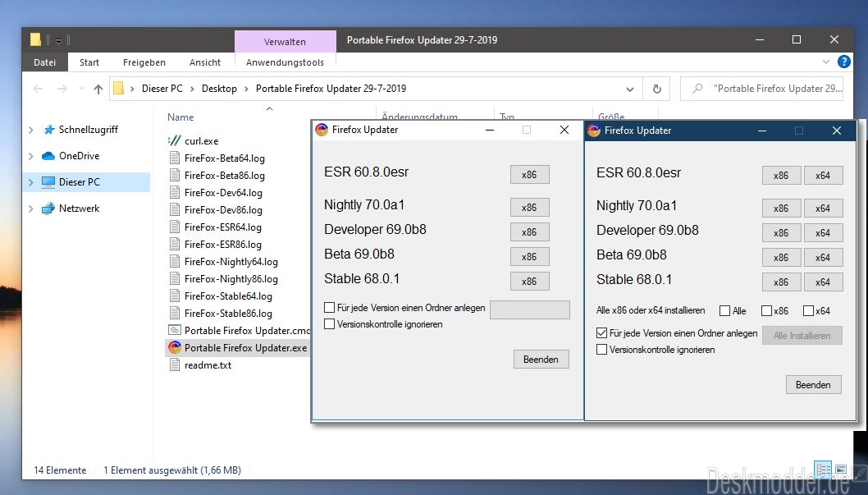The image size is (868, 495).
Task: Open Explorer help with the question mark icon
Action: tap(843, 62)
